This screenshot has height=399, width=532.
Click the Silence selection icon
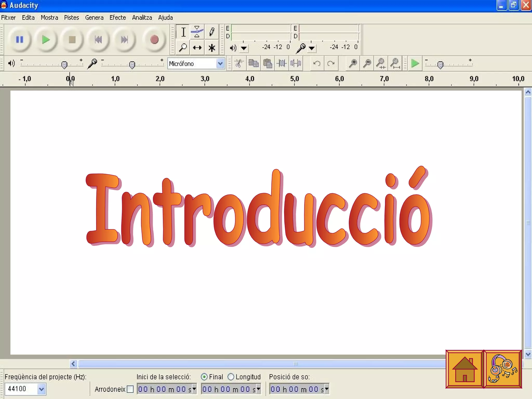click(296, 63)
